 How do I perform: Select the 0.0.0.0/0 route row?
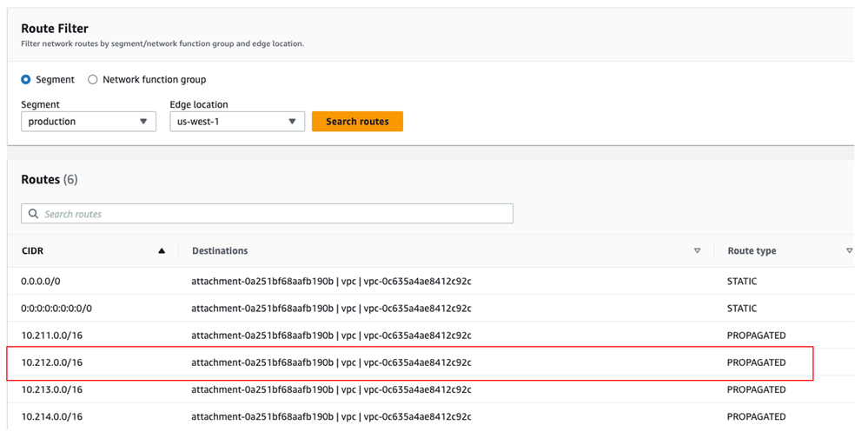pyautogui.click(x=42, y=282)
